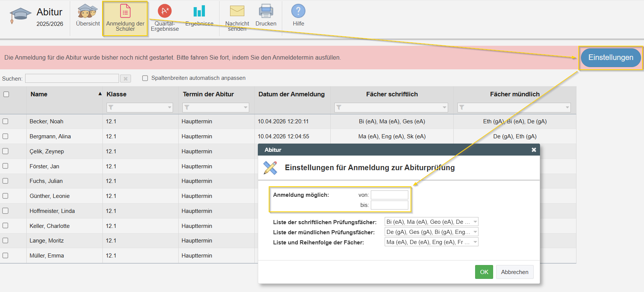Click the Termin der Abitur column header
Image resolution: width=644 pixels, height=292 pixels.
(208, 94)
